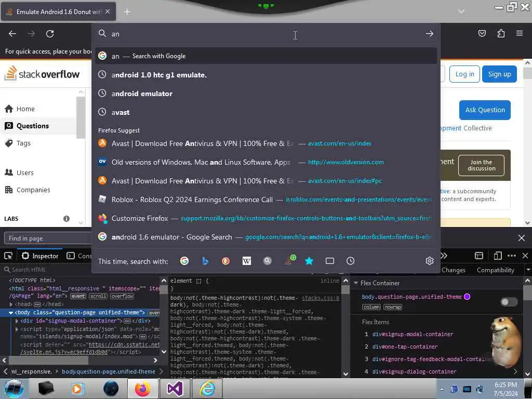
Task: Open a new tab with the plus button
Action: click(x=127, y=12)
